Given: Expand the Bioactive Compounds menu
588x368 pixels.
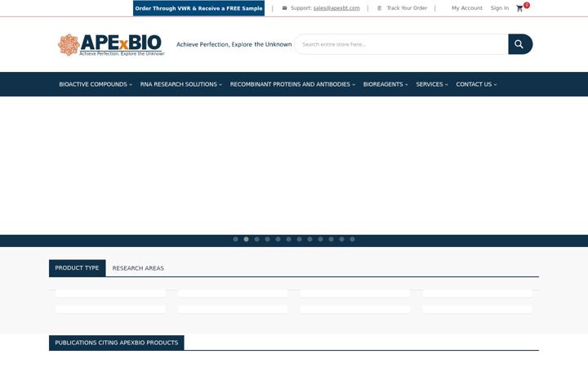Looking at the screenshot, I should click(x=96, y=84).
